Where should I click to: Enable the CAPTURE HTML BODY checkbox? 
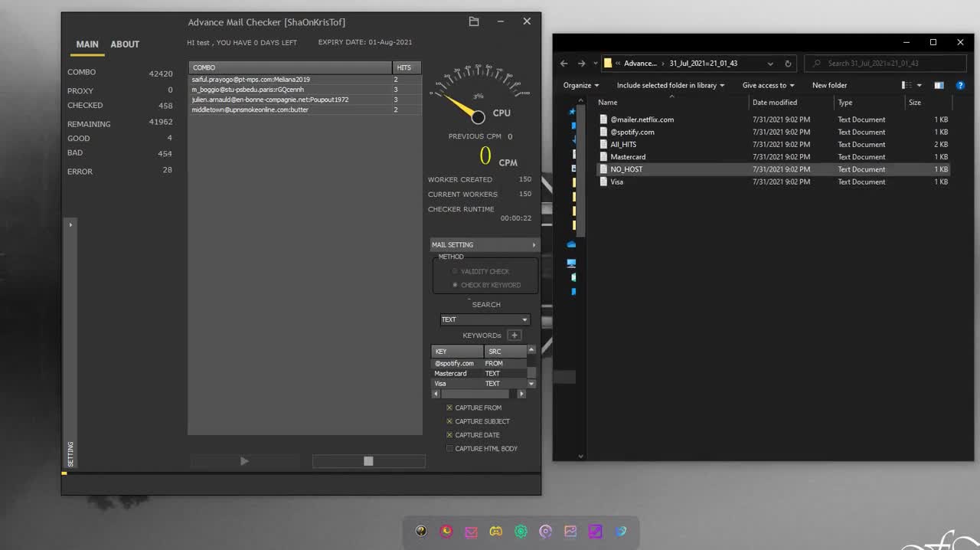[x=449, y=449]
